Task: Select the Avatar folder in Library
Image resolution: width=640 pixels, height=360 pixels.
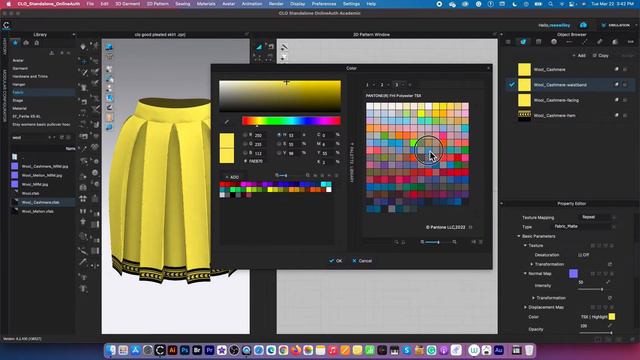Action: [x=18, y=60]
